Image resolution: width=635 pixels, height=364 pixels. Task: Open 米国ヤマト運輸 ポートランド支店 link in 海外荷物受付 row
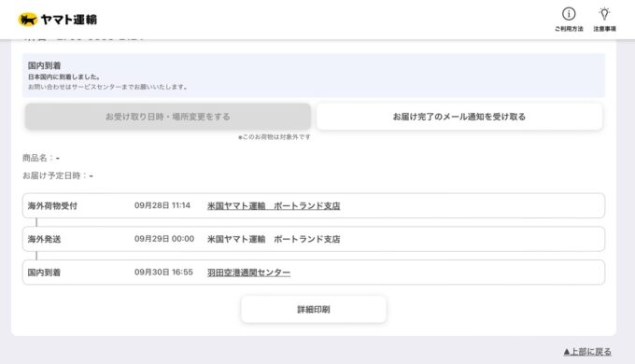pos(274,205)
